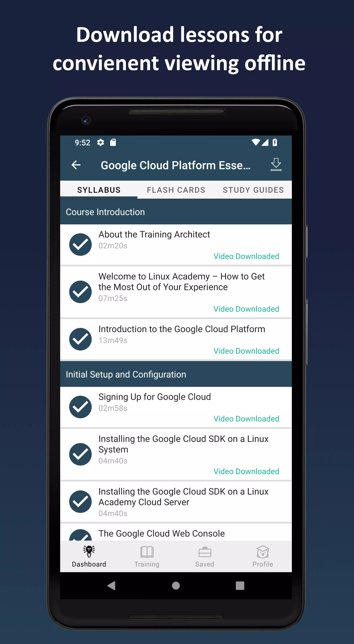Screen dimensions: 354x644
Task: Tap the 02m20s duration text
Action: [113, 246]
